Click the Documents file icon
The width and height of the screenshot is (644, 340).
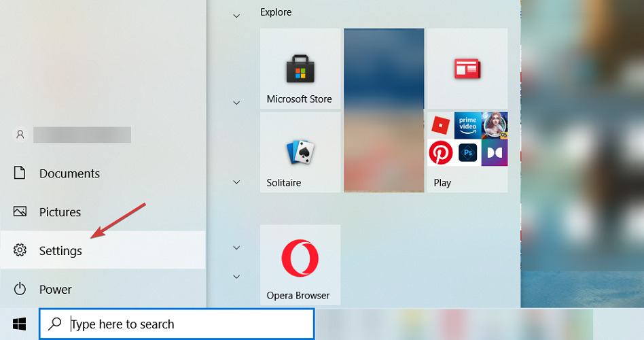[20, 173]
